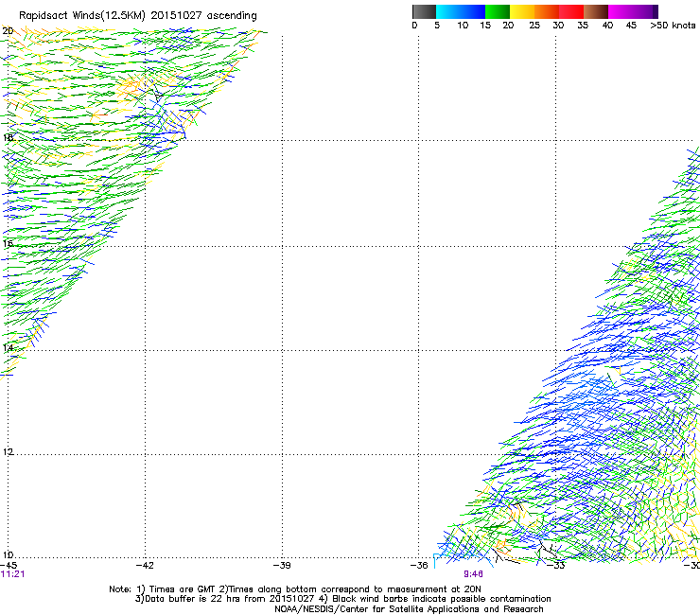
Task: Click the note line about "Data buffer is 22 hrs"
Action: pyautogui.click(x=342, y=599)
